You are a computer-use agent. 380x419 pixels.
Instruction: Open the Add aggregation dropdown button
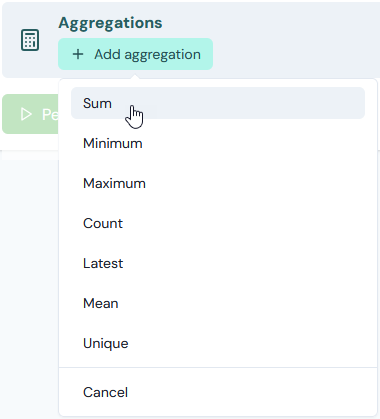click(135, 54)
